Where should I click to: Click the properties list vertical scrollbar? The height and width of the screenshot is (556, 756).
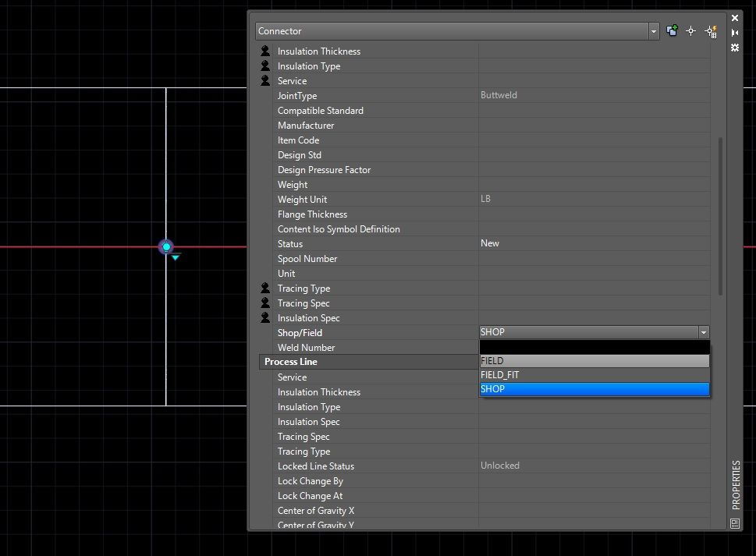click(720, 216)
